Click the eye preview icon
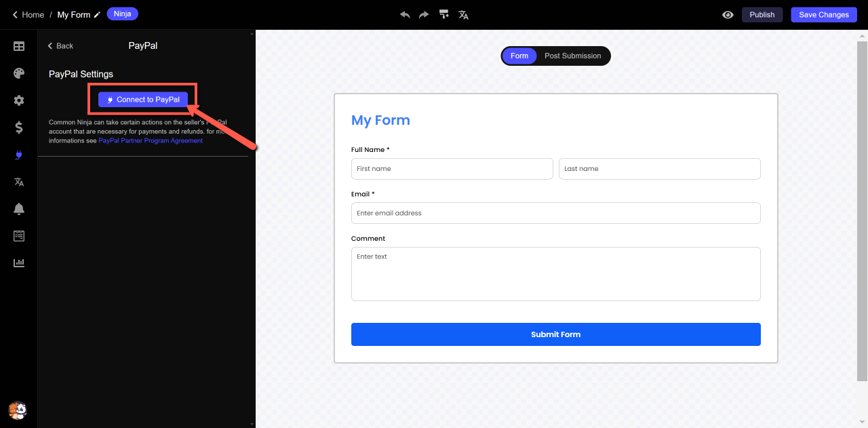 pyautogui.click(x=728, y=14)
